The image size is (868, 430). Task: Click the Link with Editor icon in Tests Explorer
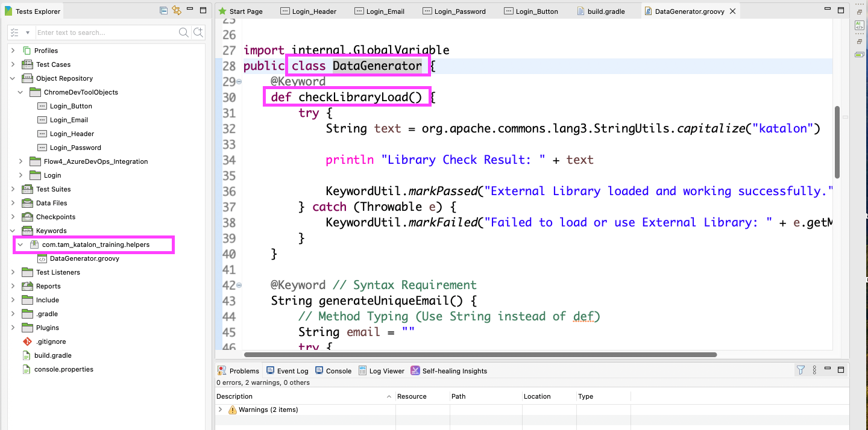coord(175,10)
